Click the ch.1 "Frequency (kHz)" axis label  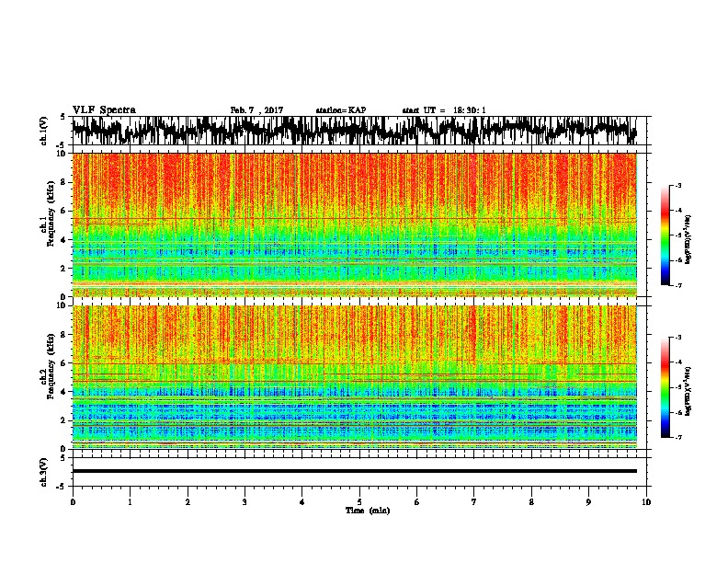(51, 213)
